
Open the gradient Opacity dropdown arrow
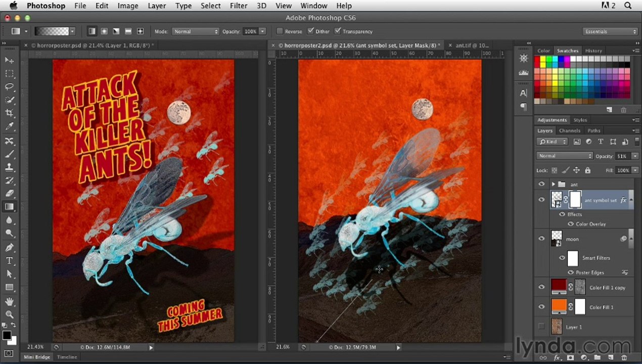[262, 31]
